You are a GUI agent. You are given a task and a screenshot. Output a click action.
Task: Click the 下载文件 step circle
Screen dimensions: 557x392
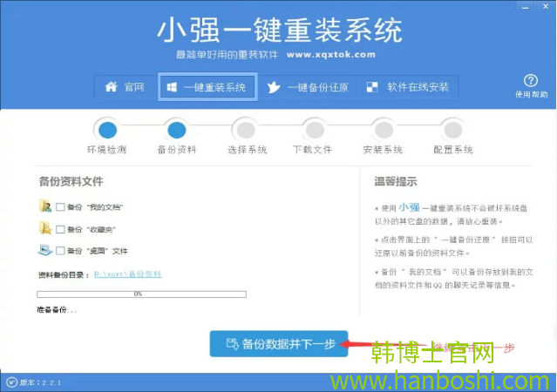(315, 130)
